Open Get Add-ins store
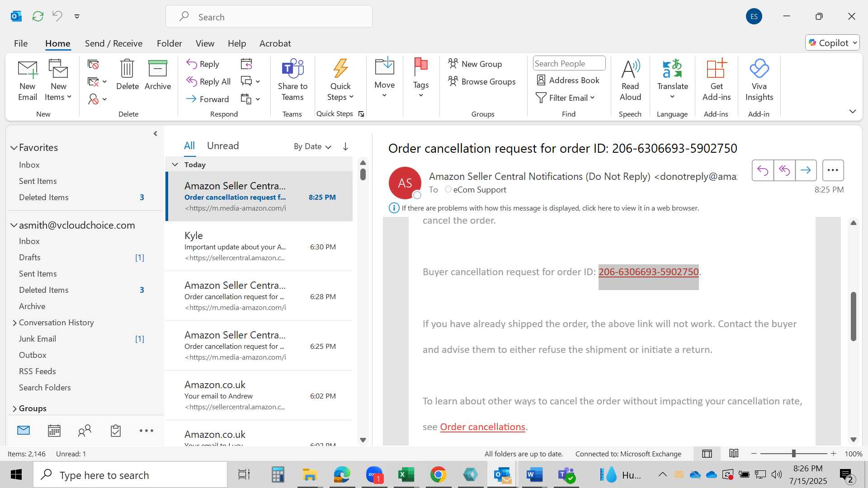 pyautogui.click(x=717, y=80)
